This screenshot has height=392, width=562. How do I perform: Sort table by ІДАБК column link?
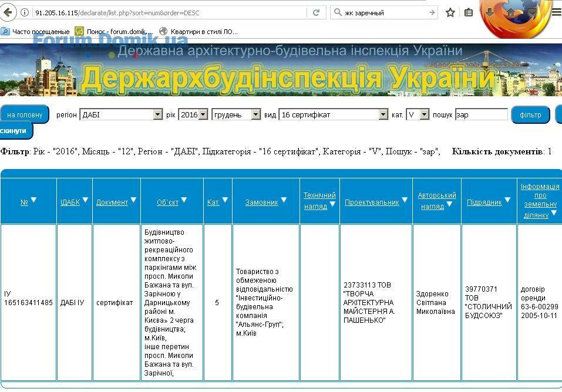coord(70,202)
